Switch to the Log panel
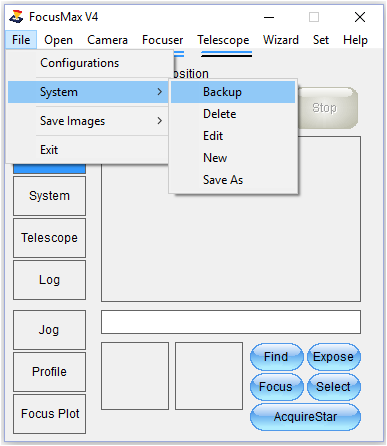 click(49, 280)
